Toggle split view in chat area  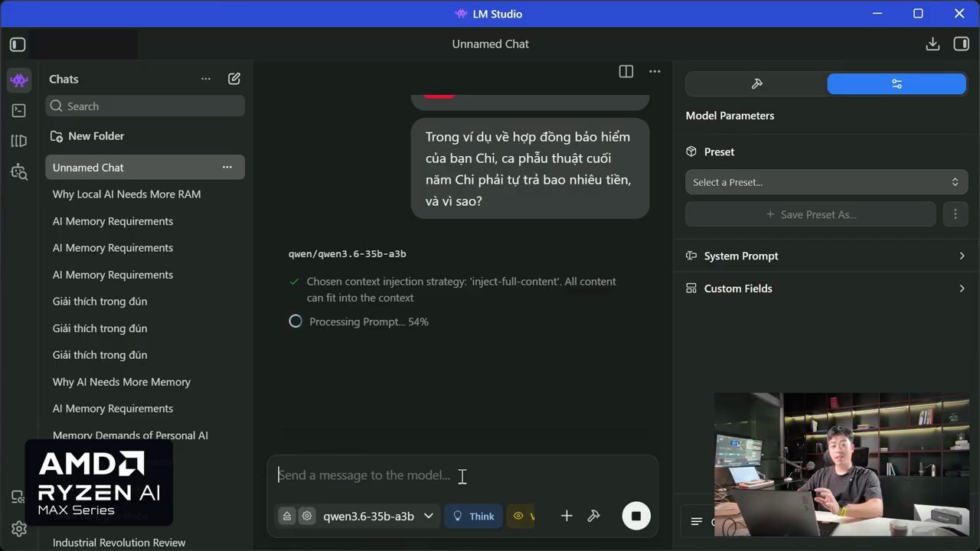coord(626,71)
